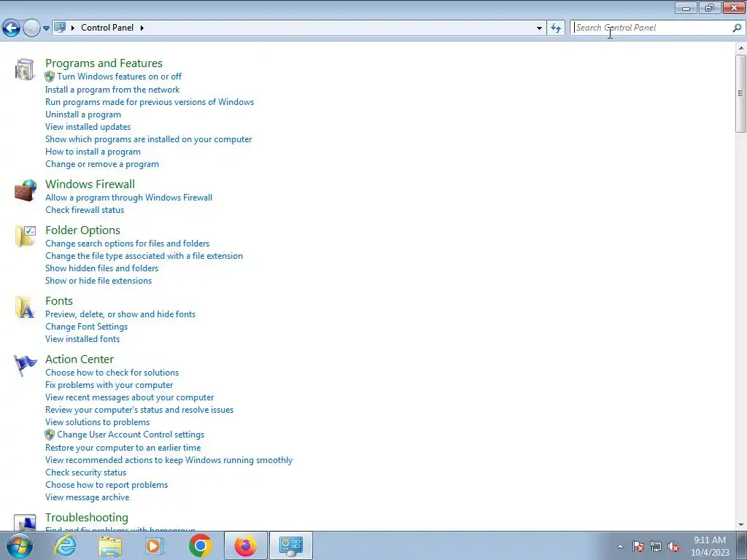Click Fix problems with your computer

click(109, 385)
